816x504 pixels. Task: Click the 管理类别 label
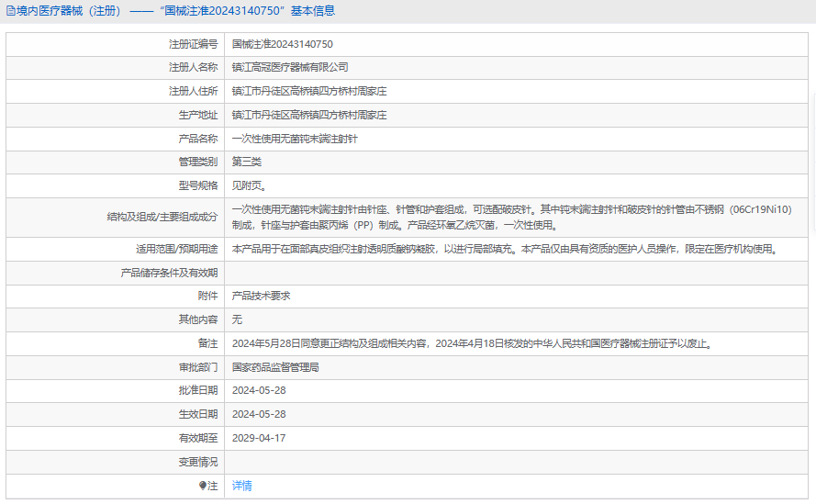point(198,162)
